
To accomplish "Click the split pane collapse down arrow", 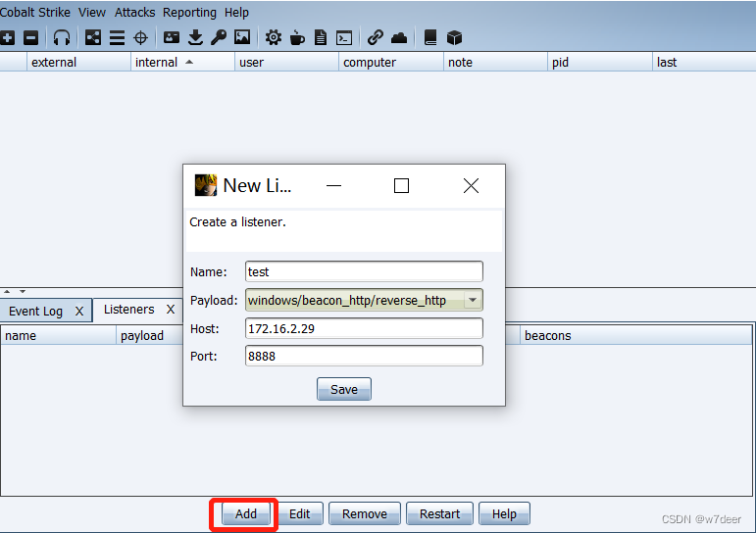I will pos(23,292).
